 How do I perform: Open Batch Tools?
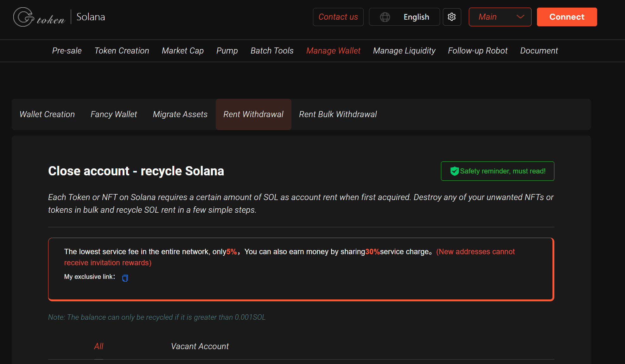coord(272,51)
